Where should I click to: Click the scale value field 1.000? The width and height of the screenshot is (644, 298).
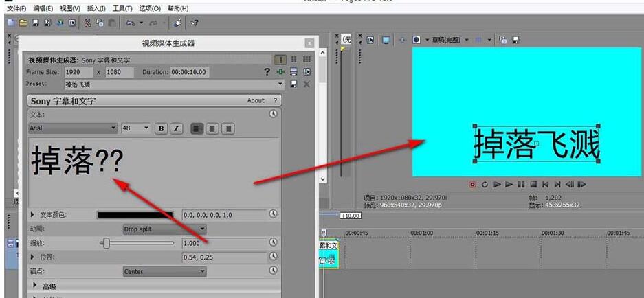(x=225, y=243)
